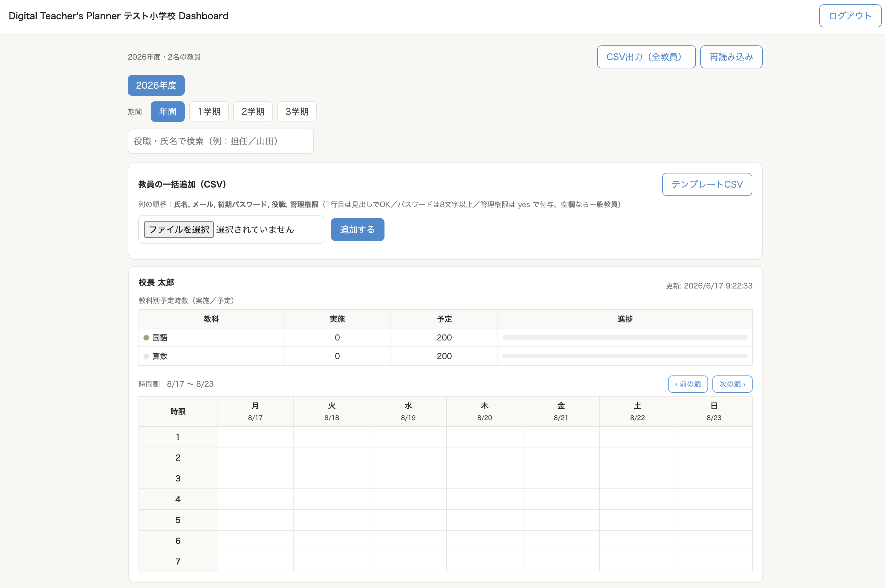Click the ログアウト button

(850, 16)
